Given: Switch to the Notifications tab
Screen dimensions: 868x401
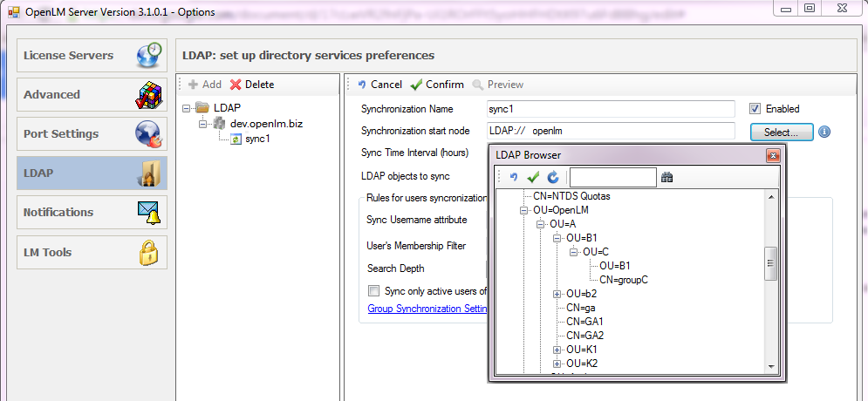Looking at the screenshot, I should (x=92, y=213).
